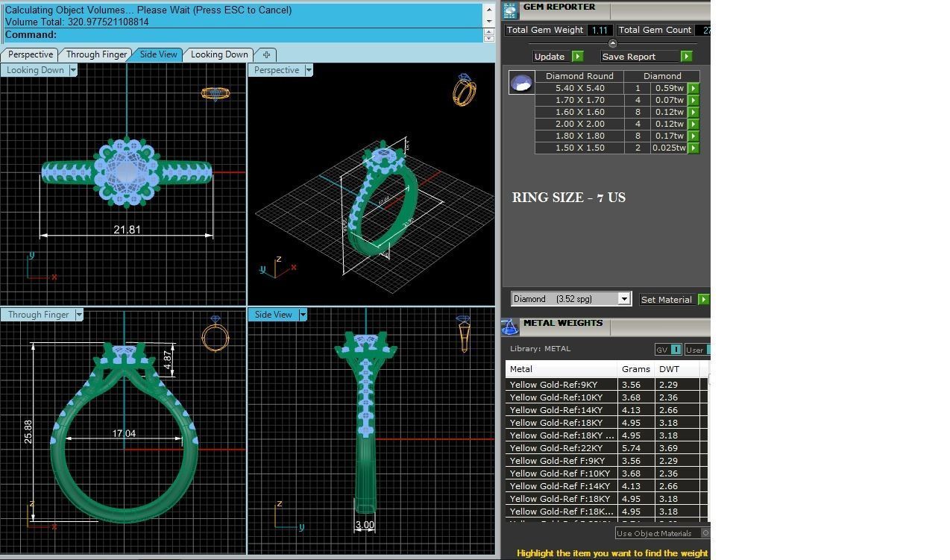The width and height of the screenshot is (950, 560).
Task: Add a new viewport tab with plus
Action: [266, 54]
